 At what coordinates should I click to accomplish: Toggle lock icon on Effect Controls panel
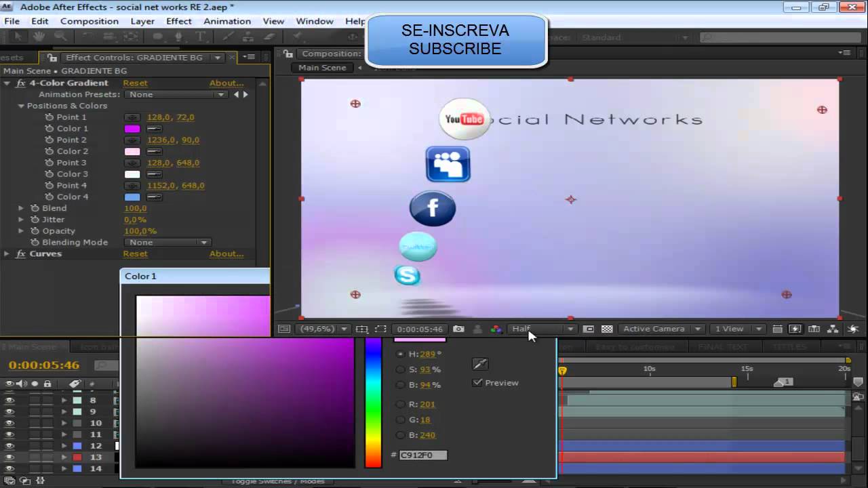[53, 58]
